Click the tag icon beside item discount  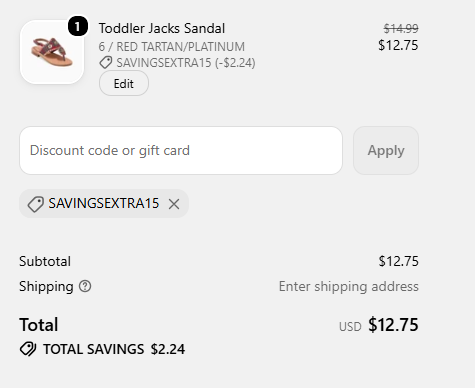click(106, 63)
